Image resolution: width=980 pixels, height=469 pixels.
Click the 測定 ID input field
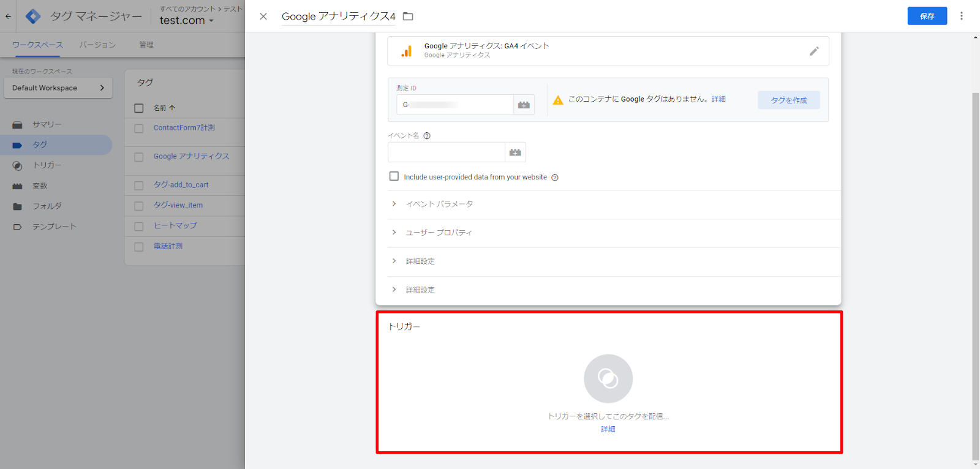455,105
